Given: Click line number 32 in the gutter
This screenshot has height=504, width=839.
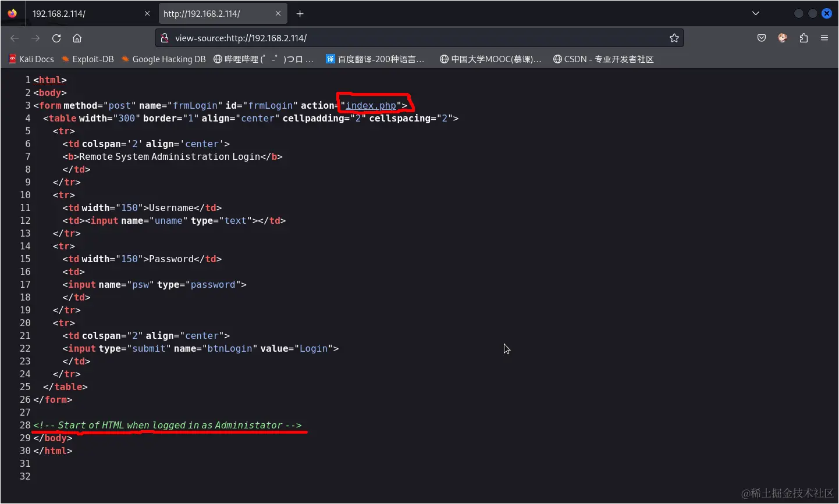Looking at the screenshot, I should click(x=25, y=476).
